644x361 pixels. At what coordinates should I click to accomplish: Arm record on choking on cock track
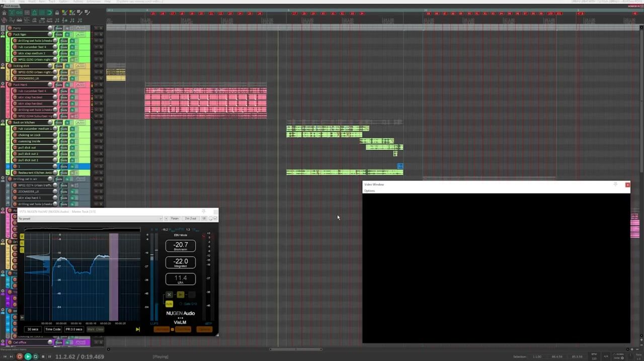(15, 135)
